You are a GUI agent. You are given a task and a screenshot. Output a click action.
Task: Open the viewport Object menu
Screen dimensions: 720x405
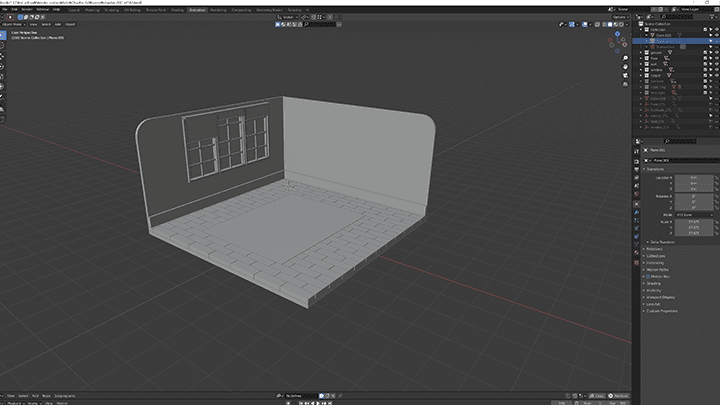point(70,24)
